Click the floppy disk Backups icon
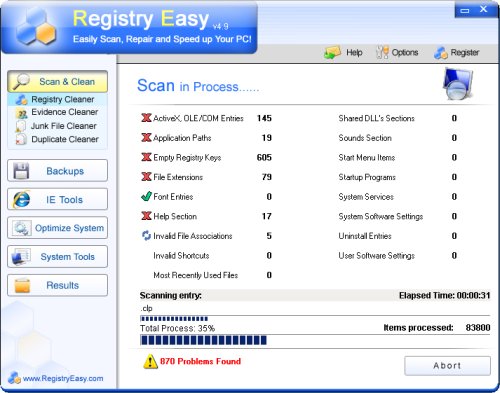 coord(21,171)
